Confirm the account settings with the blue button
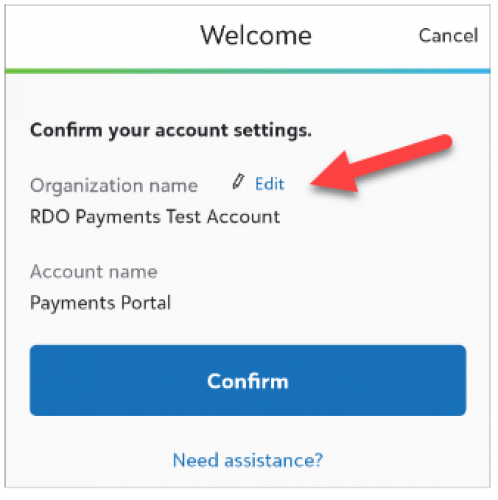The width and height of the screenshot is (498, 500). coord(248,380)
